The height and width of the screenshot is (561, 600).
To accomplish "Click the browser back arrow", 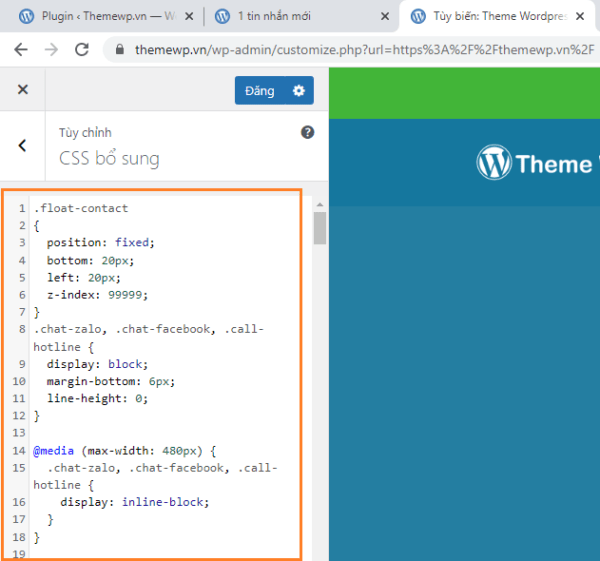I will pos(21,49).
